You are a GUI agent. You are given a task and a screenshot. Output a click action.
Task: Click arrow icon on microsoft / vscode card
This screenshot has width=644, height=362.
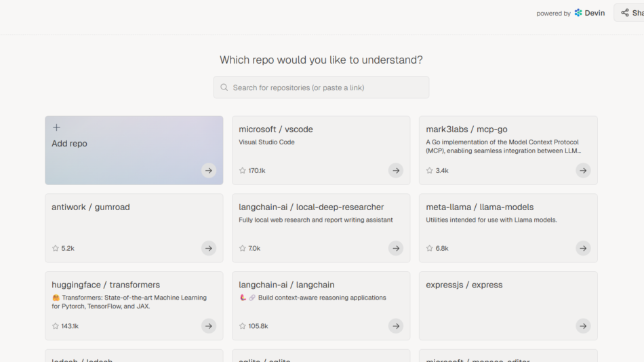coord(396,171)
